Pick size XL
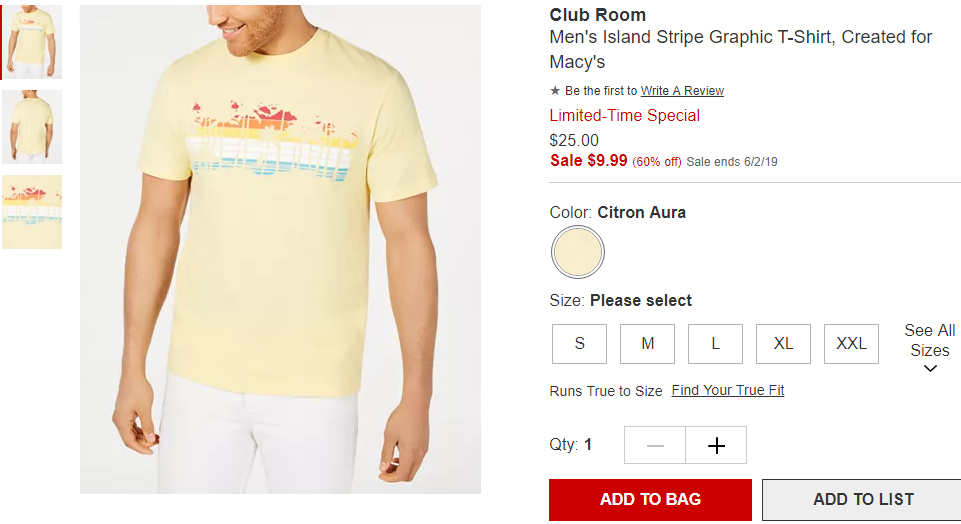This screenshot has width=961, height=524. coord(783,344)
